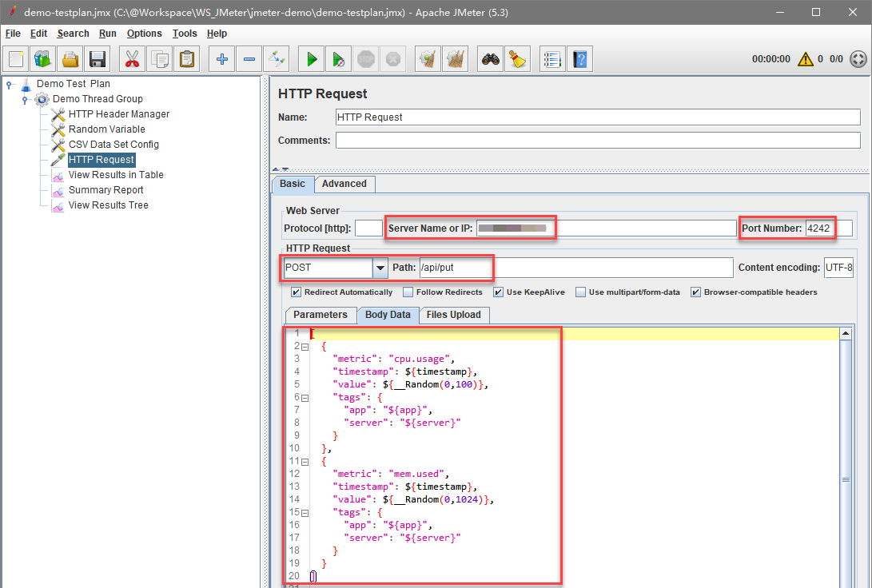
Task: Click the Stop test icon
Action: coord(366,59)
